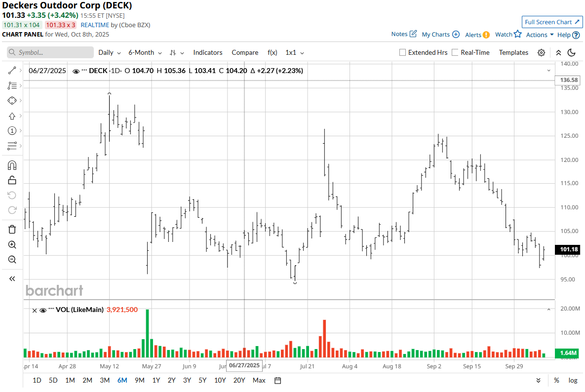Click the trash delete drawings icon

12,230
